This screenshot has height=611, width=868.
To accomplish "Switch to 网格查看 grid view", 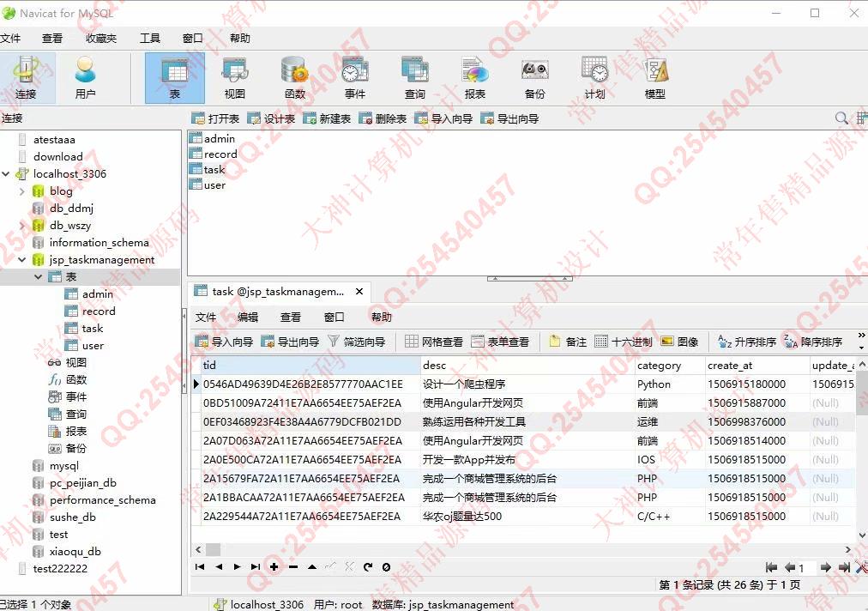I will coord(433,342).
